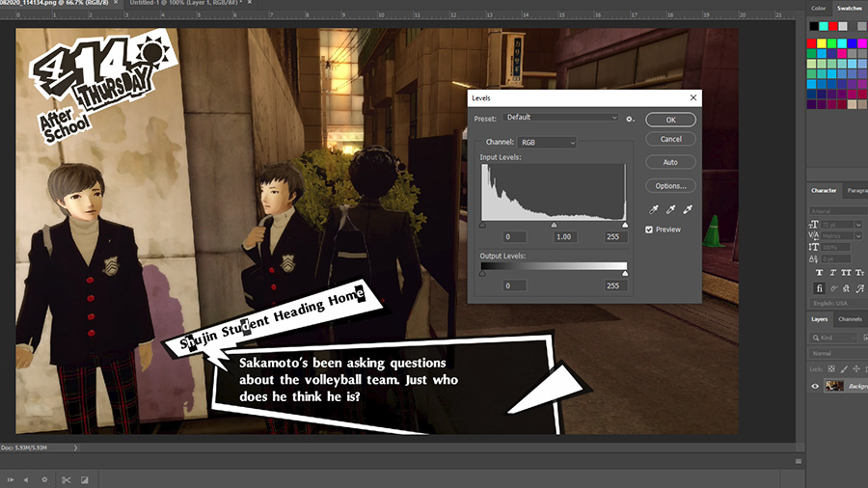Select the Character panel tab
868x488 pixels.
pyautogui.click(x=824, y=190)
